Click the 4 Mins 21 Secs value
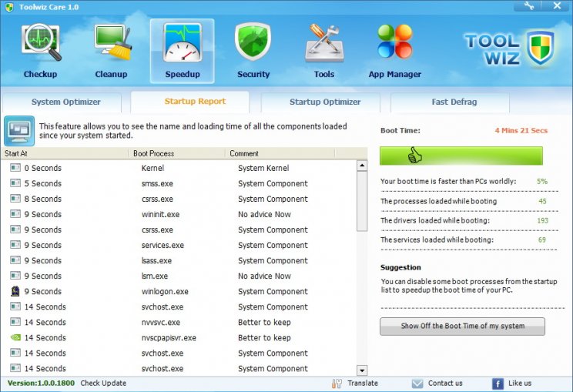 (521, 130)
